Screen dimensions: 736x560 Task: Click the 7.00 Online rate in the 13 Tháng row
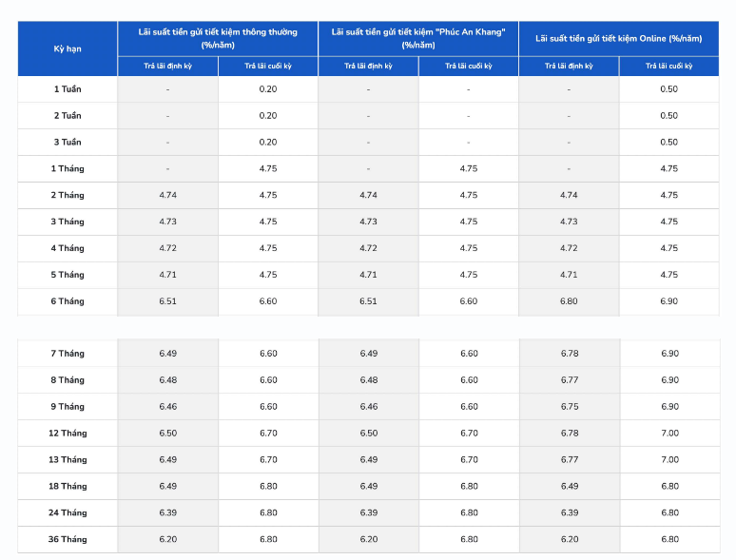[669, 460]
